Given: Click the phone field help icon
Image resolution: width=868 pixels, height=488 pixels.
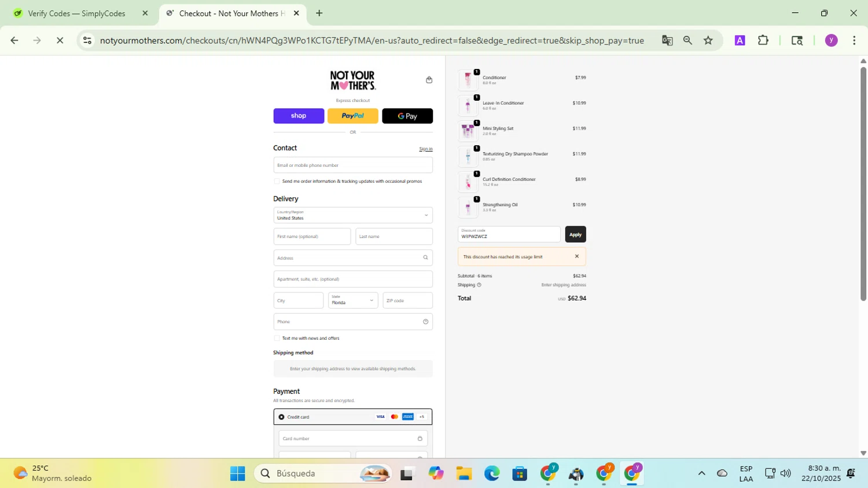Looking at the screenshot, I should click(x=425, y=322).
